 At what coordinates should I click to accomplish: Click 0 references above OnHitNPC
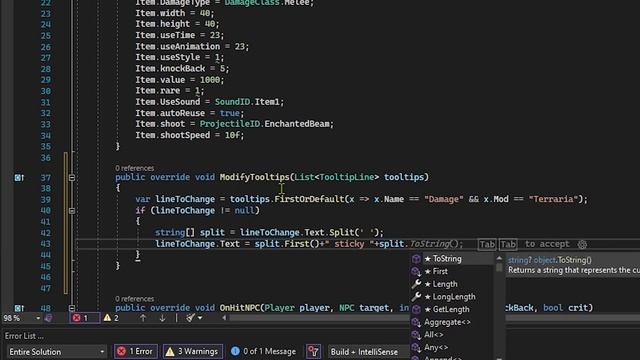tap(135, 299)
